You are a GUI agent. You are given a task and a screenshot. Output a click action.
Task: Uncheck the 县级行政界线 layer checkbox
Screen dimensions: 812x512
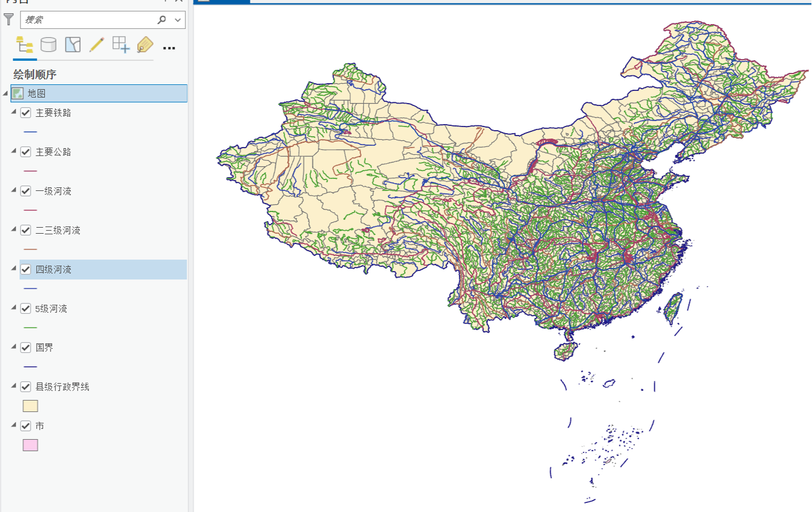click(25, 387)
